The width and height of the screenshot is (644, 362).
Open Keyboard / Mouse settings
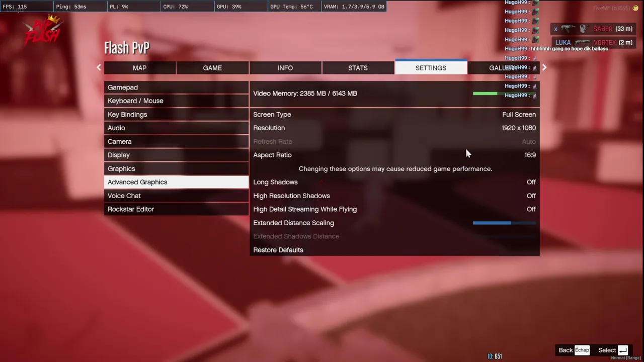(x=176, y=101)
